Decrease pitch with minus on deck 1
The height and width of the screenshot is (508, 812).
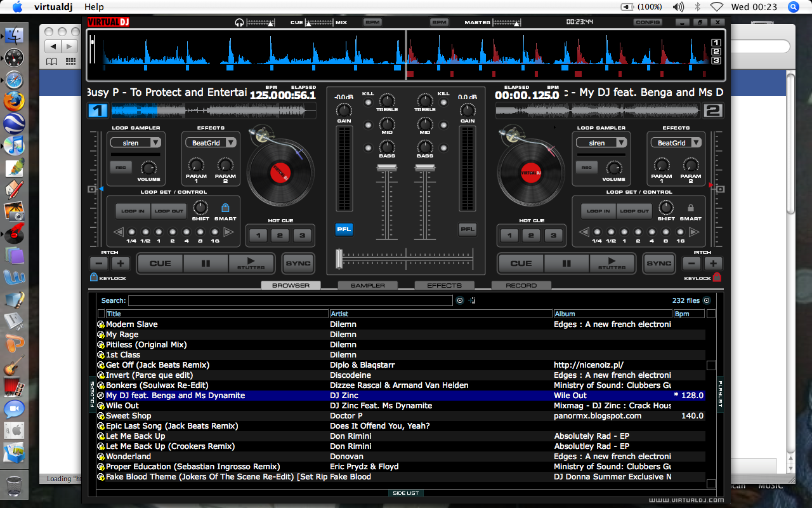(x=99, y=264)
